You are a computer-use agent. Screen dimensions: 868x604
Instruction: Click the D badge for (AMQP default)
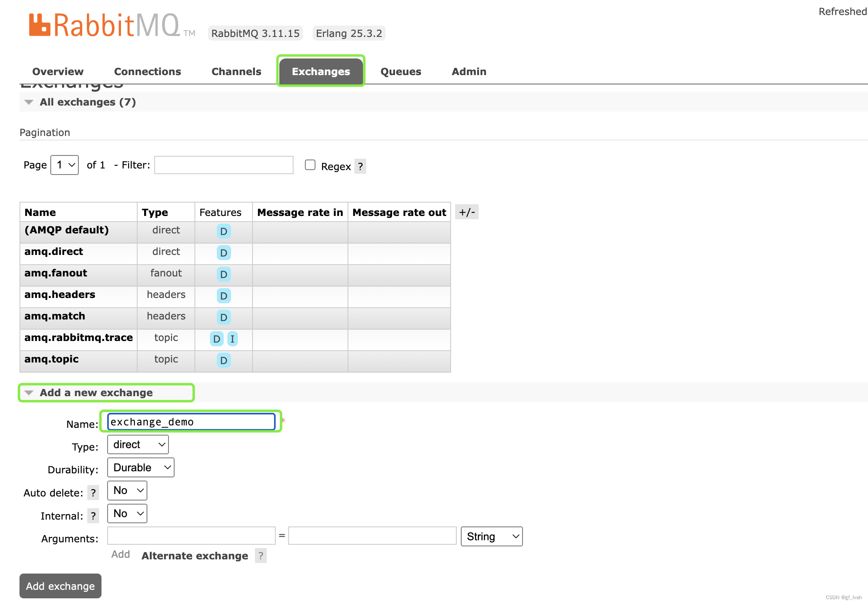point(224,231)
